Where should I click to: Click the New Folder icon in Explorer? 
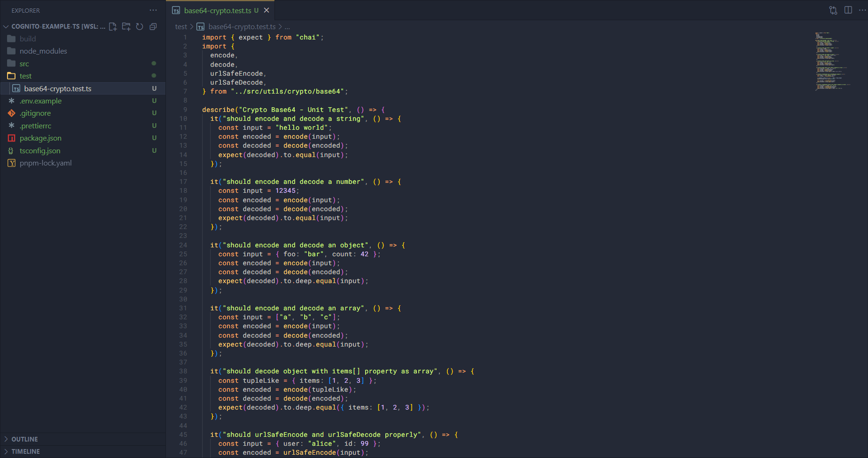click(x=126, y=26)
